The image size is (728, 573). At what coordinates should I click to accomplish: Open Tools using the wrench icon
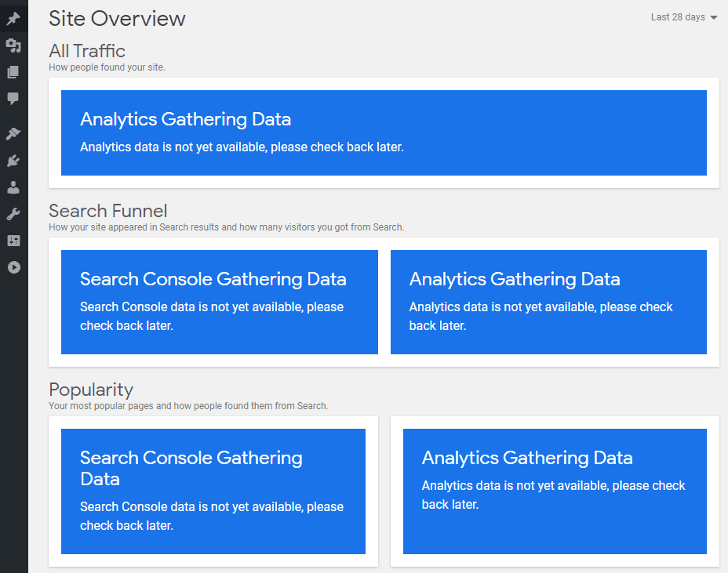pos(13,213)
